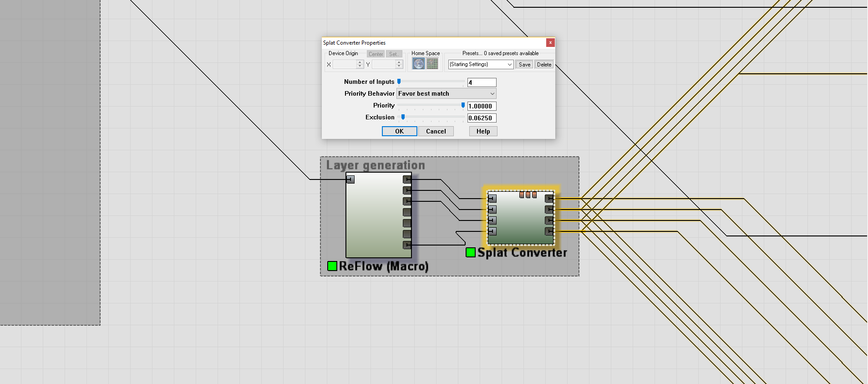The height and width of the screenshot is (384, 868).
Task: Click the third output port of Splat Converter
Action: pyautogui.click(x=549, y=220)
